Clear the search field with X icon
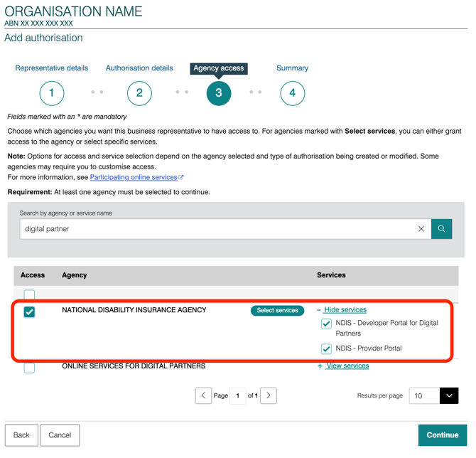This screenshot has width=476, height=458. click(x=421, y=229)
